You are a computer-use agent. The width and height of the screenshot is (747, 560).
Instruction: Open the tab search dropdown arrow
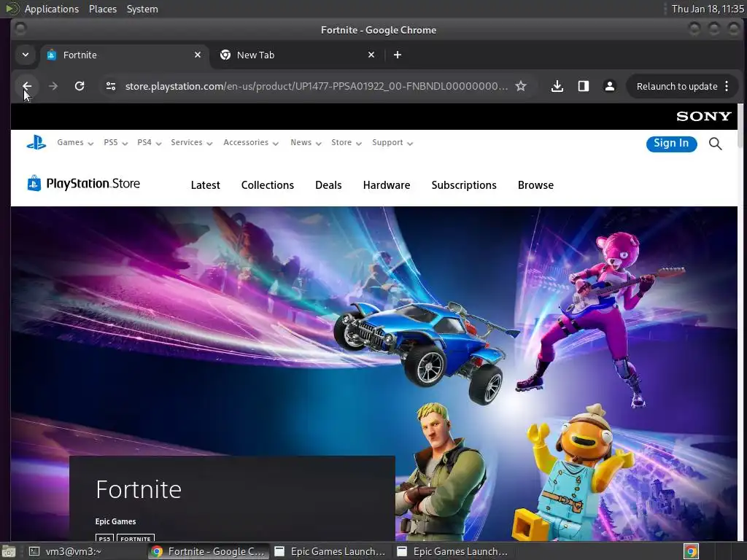pos(26,55)
